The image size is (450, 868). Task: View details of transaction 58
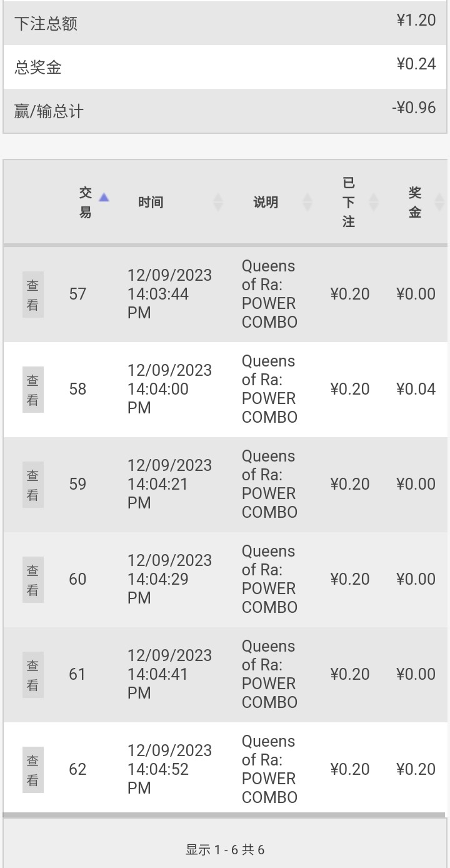(x=33, y=390)
